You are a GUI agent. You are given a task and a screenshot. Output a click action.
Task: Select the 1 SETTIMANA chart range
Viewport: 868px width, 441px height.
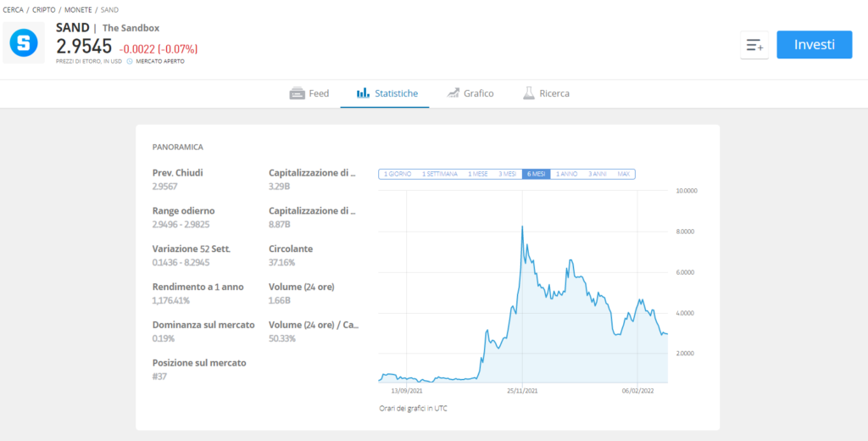[x=440, y=174]
